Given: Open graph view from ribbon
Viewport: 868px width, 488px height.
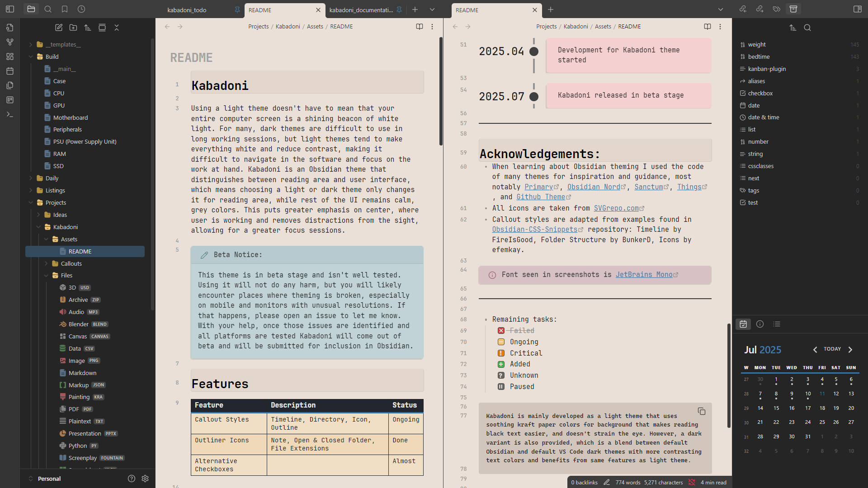Looking at the screenshot, I should click(x=10, y=42).
